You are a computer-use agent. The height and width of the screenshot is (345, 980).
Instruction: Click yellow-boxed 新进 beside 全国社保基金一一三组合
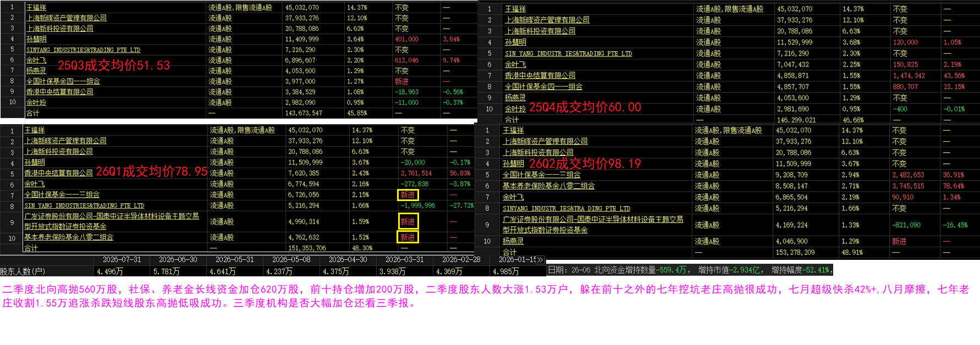tap(408, 195)
